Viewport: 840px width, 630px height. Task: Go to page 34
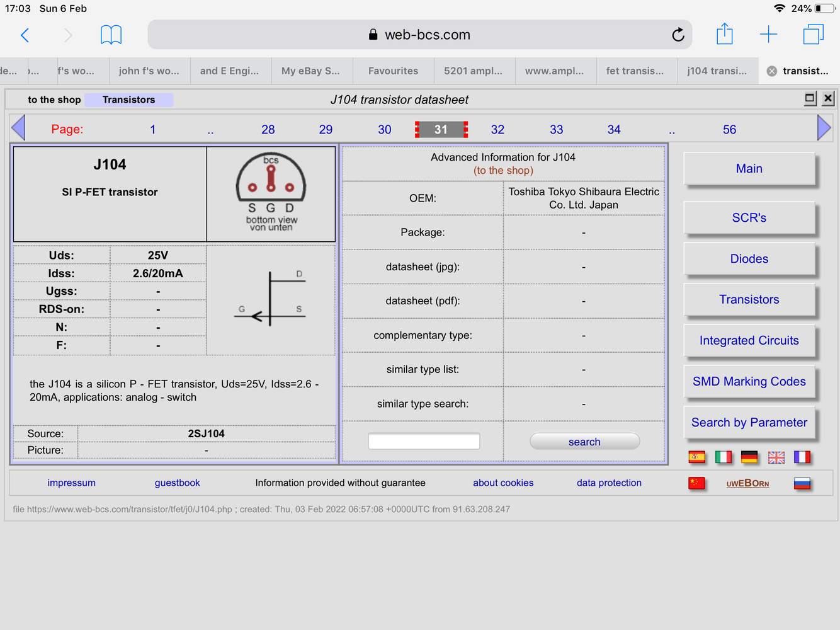tap(614, 129)
